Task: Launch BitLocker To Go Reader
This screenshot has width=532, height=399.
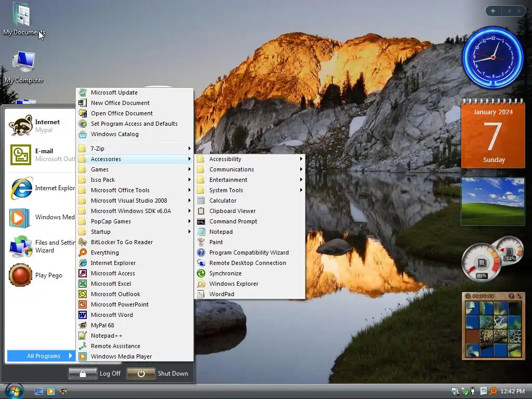Action: pyautogui.click(x=135, y=242)
